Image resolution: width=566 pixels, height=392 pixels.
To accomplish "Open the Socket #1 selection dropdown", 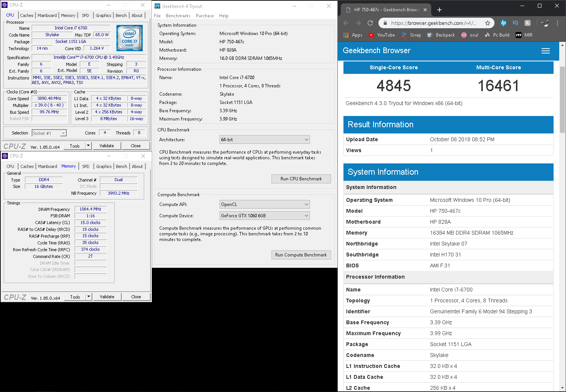I will click(x=49, y=133).
